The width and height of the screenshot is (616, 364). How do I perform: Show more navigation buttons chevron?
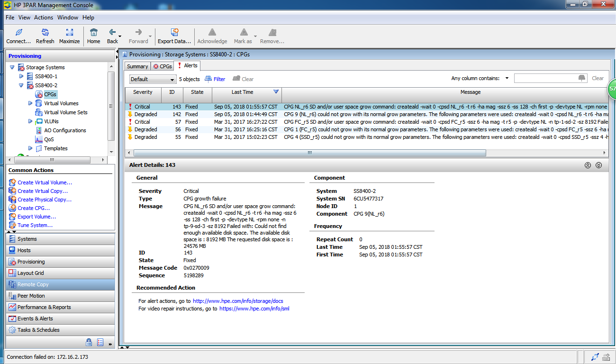(110, 344)
